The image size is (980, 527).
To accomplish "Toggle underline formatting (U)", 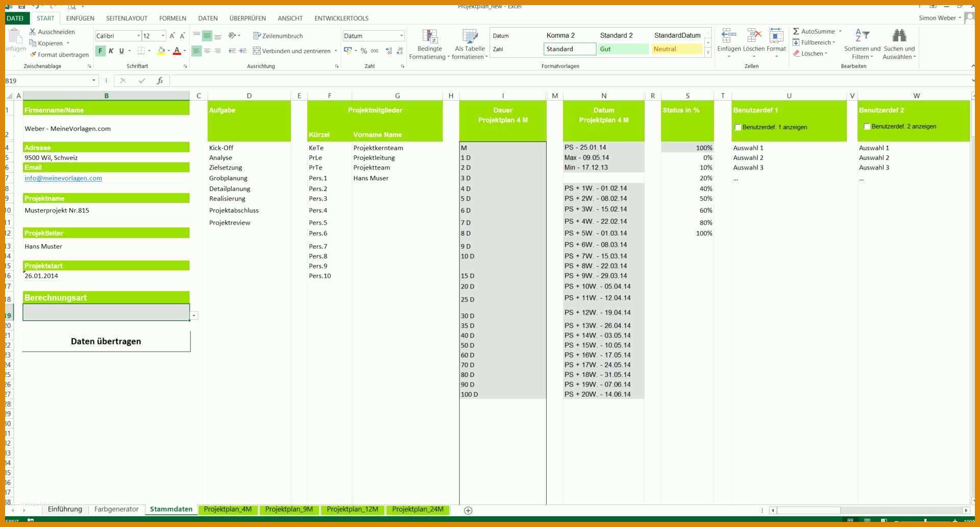I will point(121,51).
